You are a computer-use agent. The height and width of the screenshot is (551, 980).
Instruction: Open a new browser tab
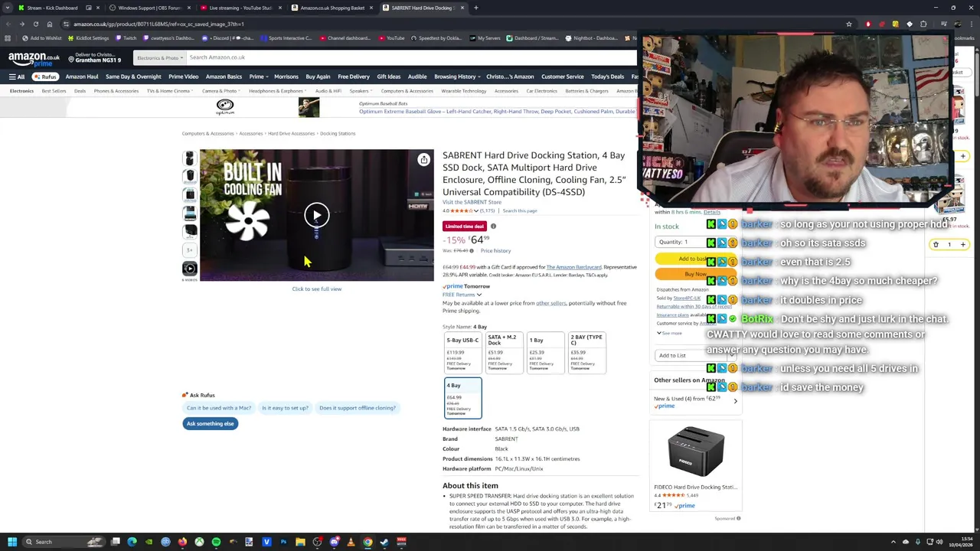tap(475, 8)
